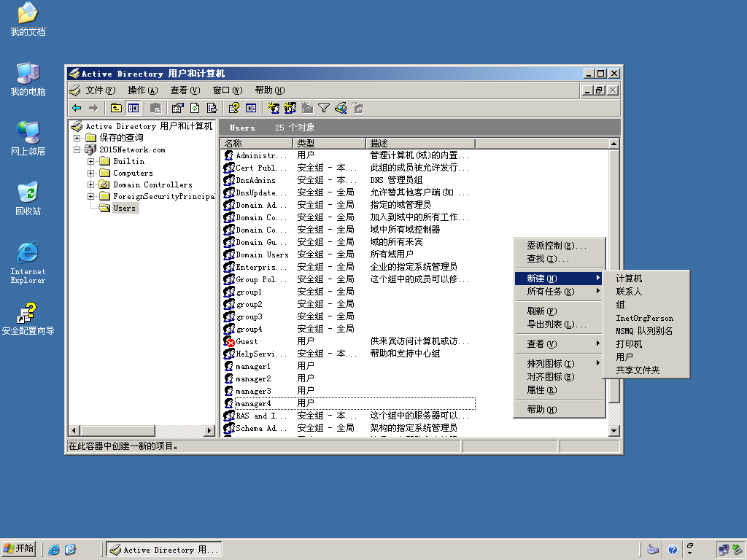
Task: Expand the Builtin tree node
Action: pos(90,161)
